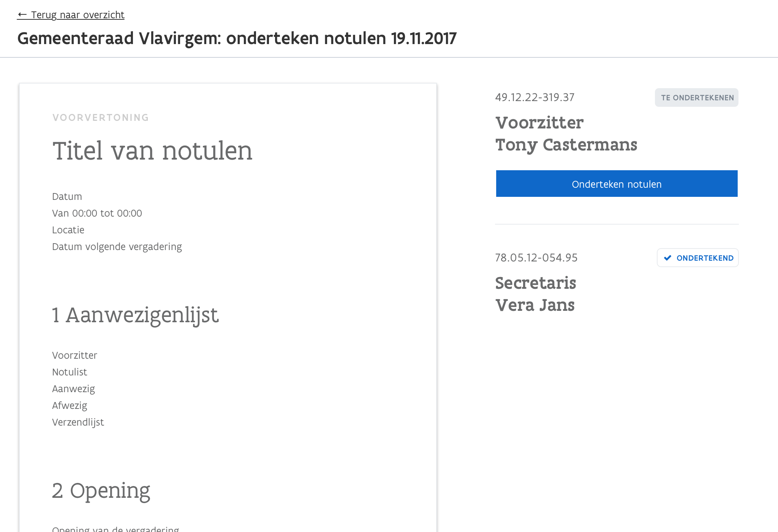The image size is (778, 532).
Task: Select the ID number 49.12.22-319.37
Action: (534, 97)
